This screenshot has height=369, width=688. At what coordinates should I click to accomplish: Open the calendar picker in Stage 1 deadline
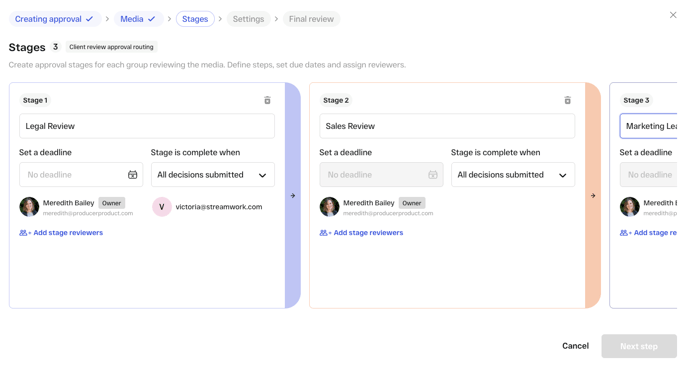(133, 175)
